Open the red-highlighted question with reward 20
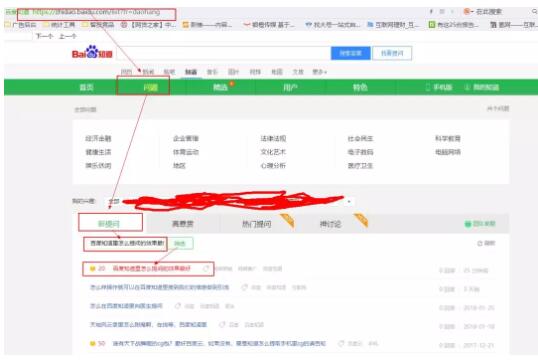The image size is (538, 361). [152, 268]
